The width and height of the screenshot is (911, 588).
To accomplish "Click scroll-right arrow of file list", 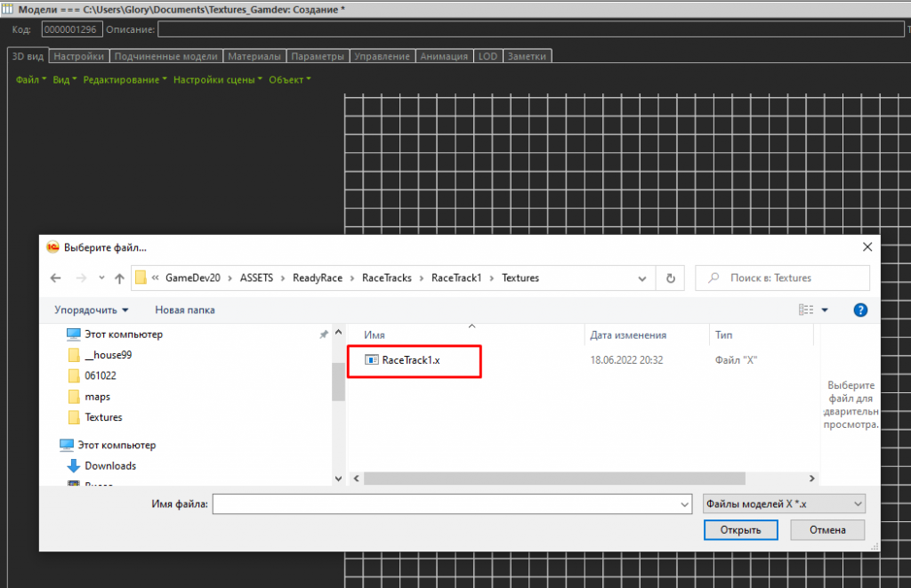I will pyautogui.click(x=811, y=479).
